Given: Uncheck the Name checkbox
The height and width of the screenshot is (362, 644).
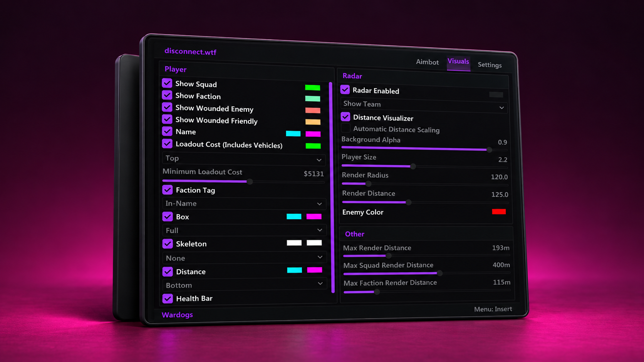Looking at the screenshot, I should pyautogui.click(x=167, y=131).
